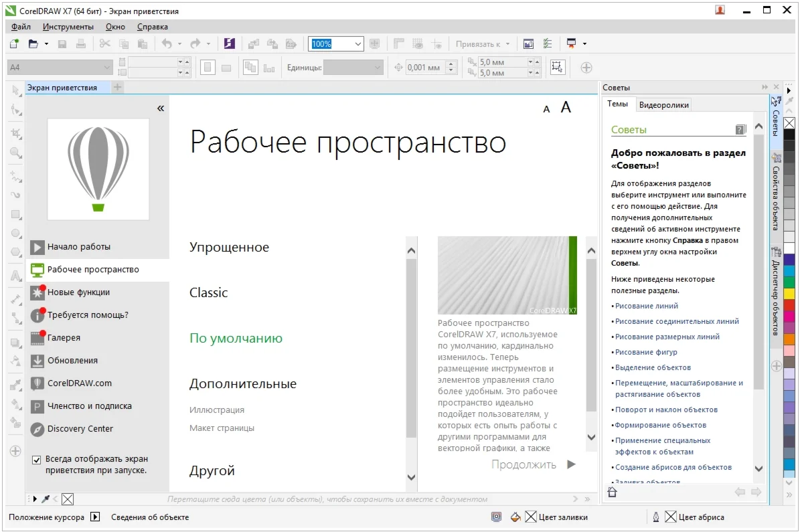
Task: Open the Справка menu
Action: (153, 27)
